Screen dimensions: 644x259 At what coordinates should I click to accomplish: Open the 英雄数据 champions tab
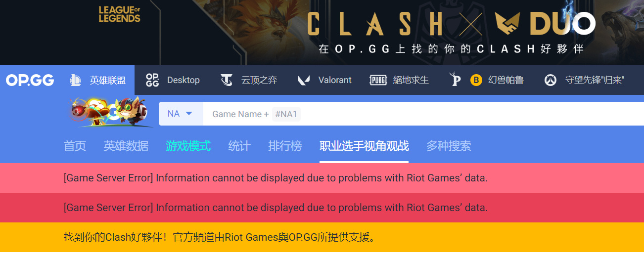[126, 146]
